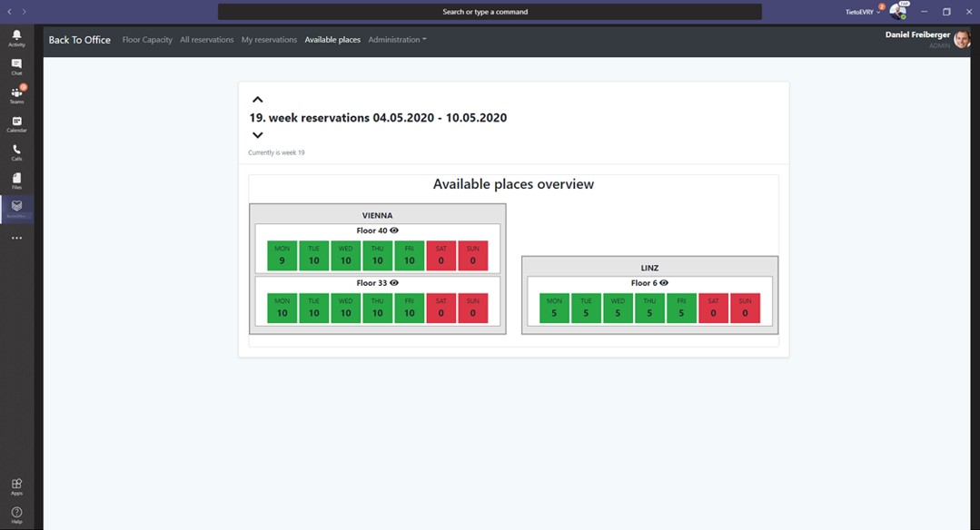Viewport: 980px width, 530px height.
Task: Open the Activity bell icon
Action: click(16, 36)
